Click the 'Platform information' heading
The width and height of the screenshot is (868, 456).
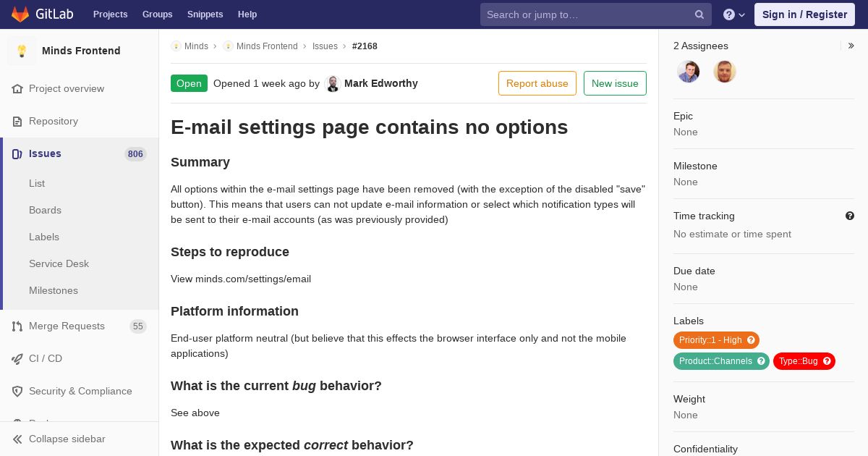coord(234,311)
